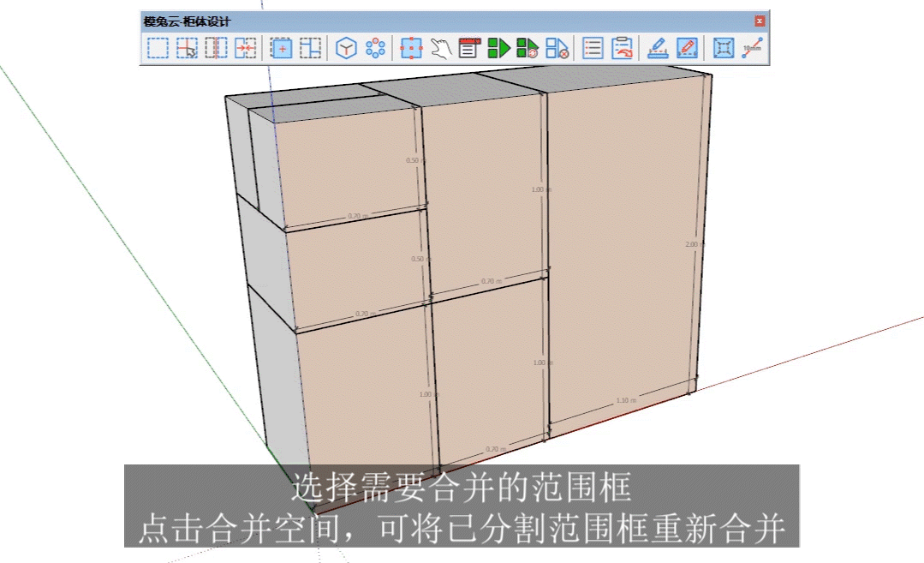Choose the vertical red divider split tool
The width and height of the screenshot is (924, 563).
tap(216, 49)
